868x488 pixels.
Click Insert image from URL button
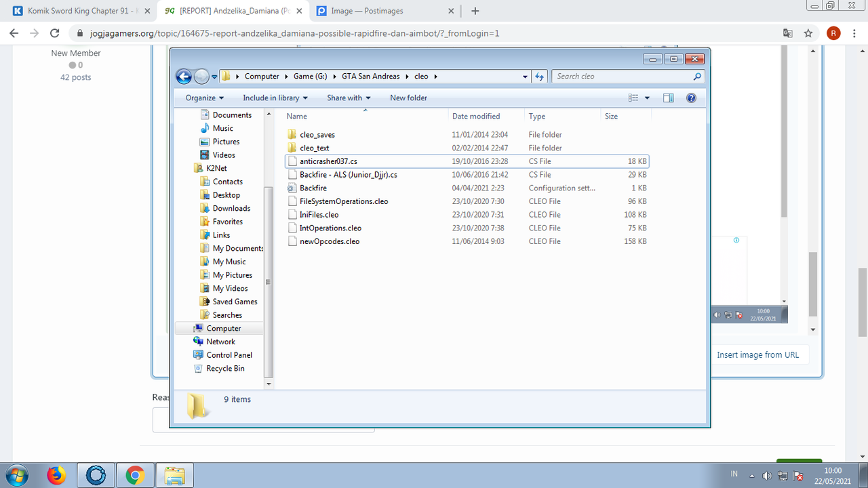[758, 354]
